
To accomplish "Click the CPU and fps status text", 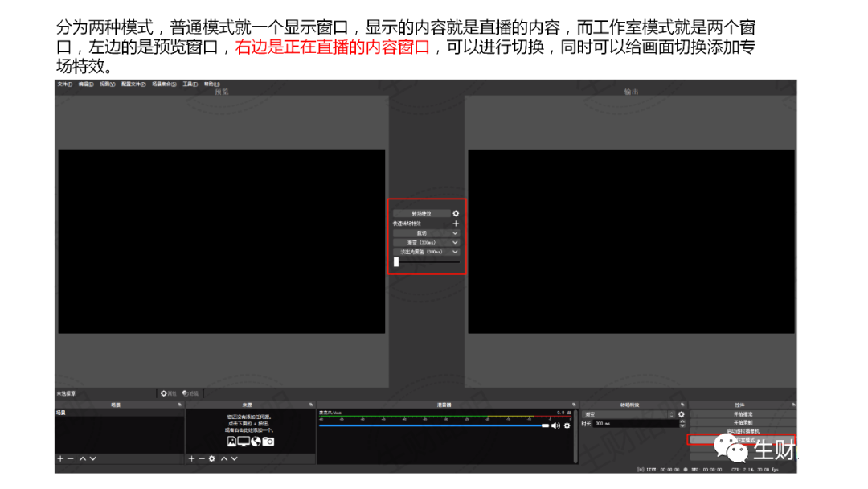I will 755,470.
